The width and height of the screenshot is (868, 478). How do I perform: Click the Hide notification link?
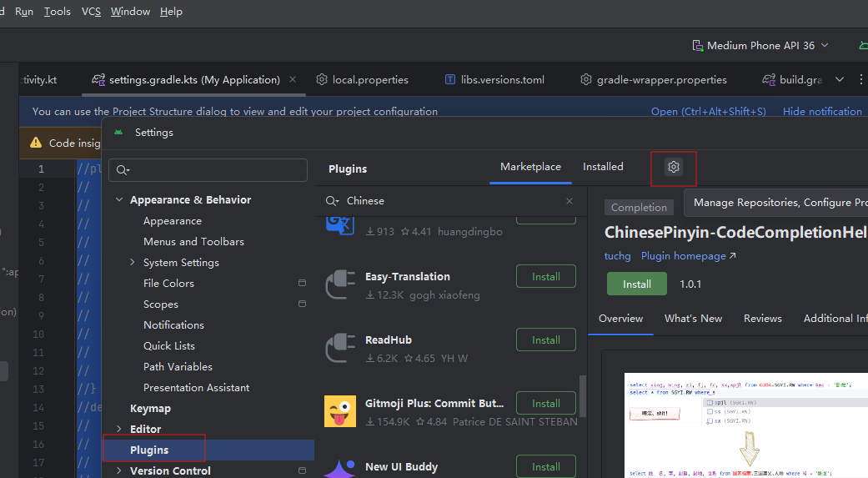pyautogui.click(x=822, y=111)
